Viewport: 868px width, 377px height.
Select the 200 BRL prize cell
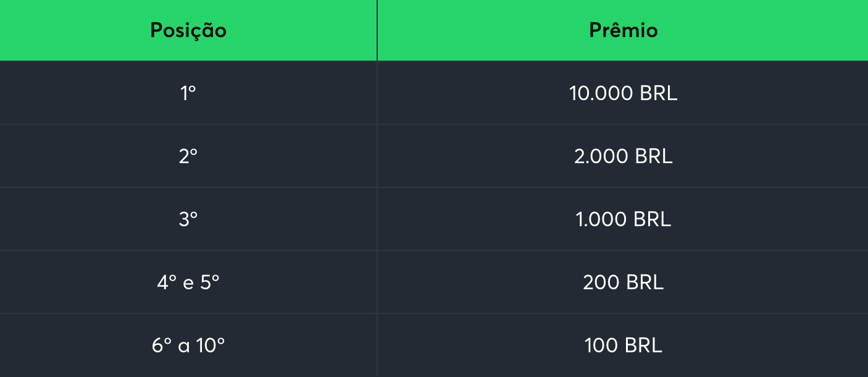623,282
